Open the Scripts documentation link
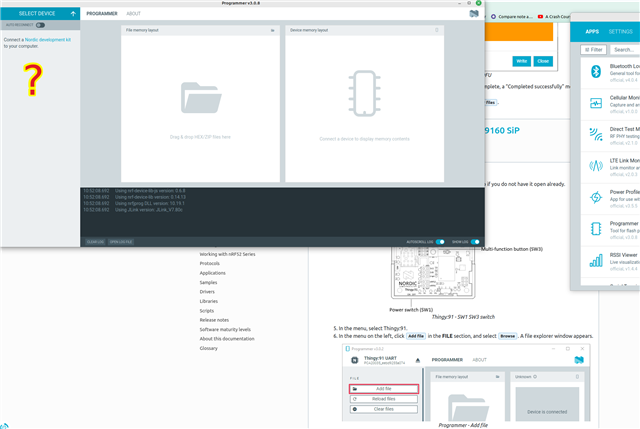The height and width of the screenshot is (429, 640). pyautogui.click(x=207, y=311)
